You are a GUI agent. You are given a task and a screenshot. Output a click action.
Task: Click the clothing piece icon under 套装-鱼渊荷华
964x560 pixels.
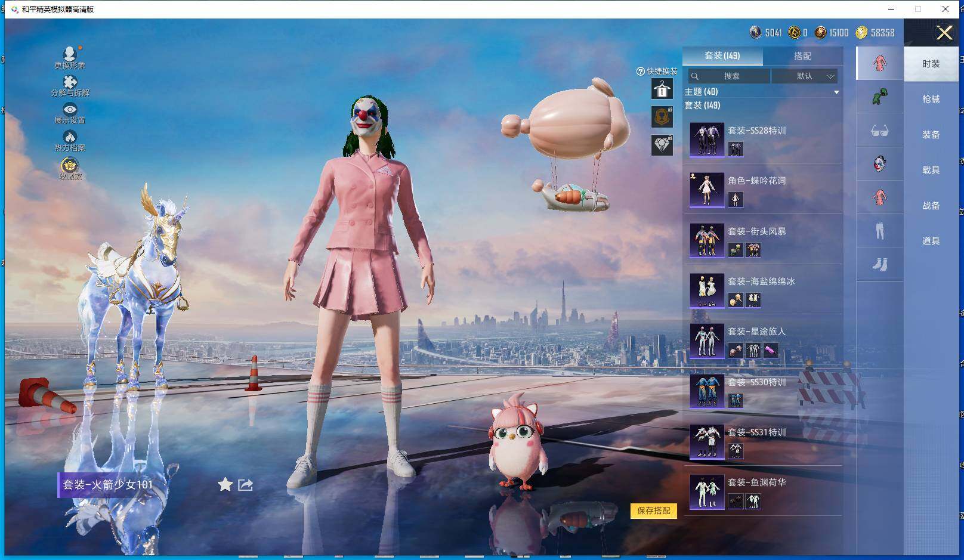coord(753,501)
